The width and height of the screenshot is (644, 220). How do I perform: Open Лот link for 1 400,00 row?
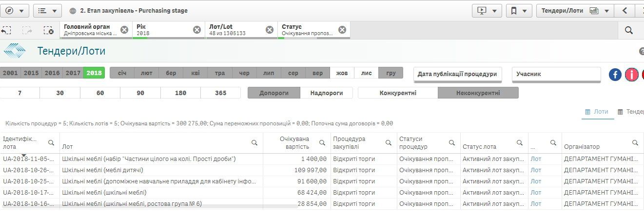click(536, 159)
